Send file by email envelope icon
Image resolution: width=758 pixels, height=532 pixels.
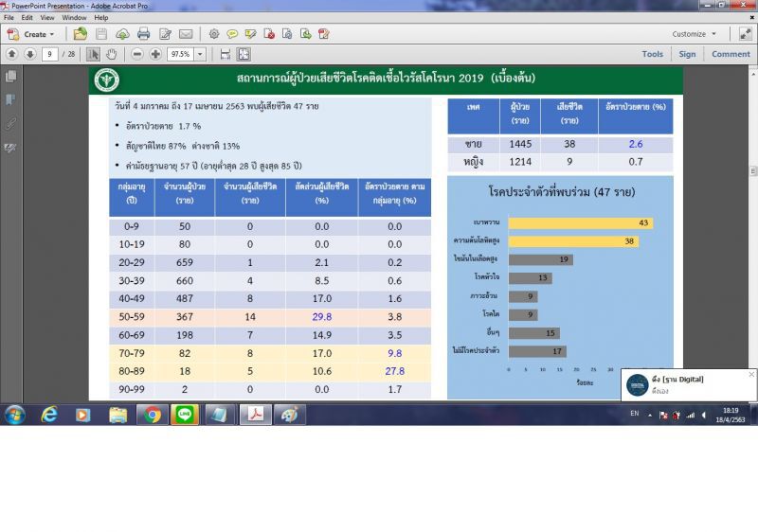pos(186,34)
